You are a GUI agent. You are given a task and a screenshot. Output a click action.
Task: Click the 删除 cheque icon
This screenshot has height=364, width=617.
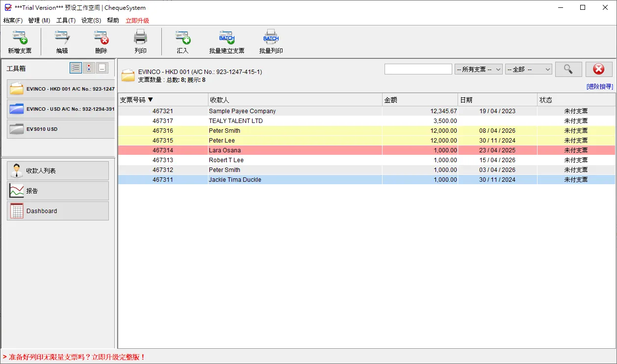tap(101, 38)
